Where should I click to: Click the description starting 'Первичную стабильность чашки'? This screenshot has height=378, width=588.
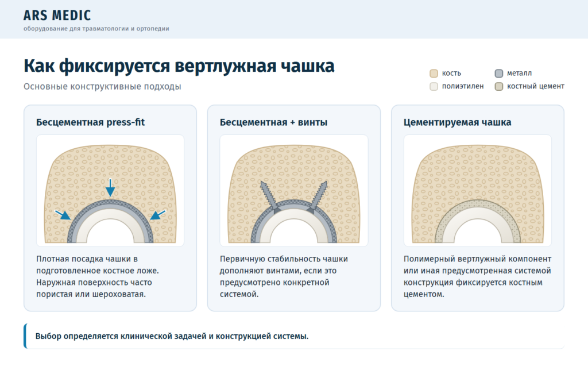[284, 276]
